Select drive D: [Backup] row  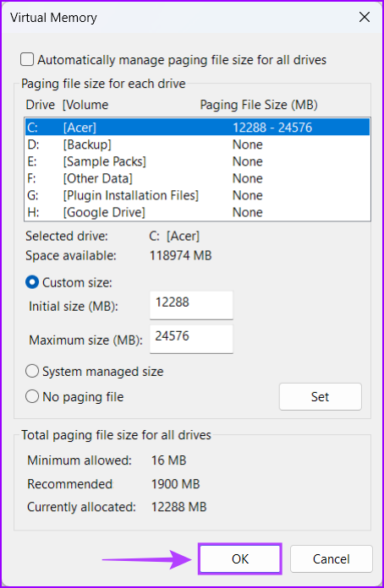pos(197,144)
